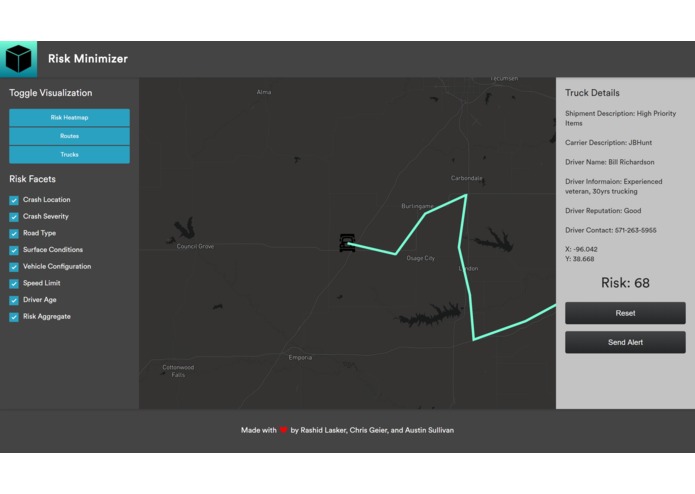Image resolution: width=695 pixels, height=494 pixels.
Task: Show the Risk Heatmap visualization
Action: (x=69, y=117)
